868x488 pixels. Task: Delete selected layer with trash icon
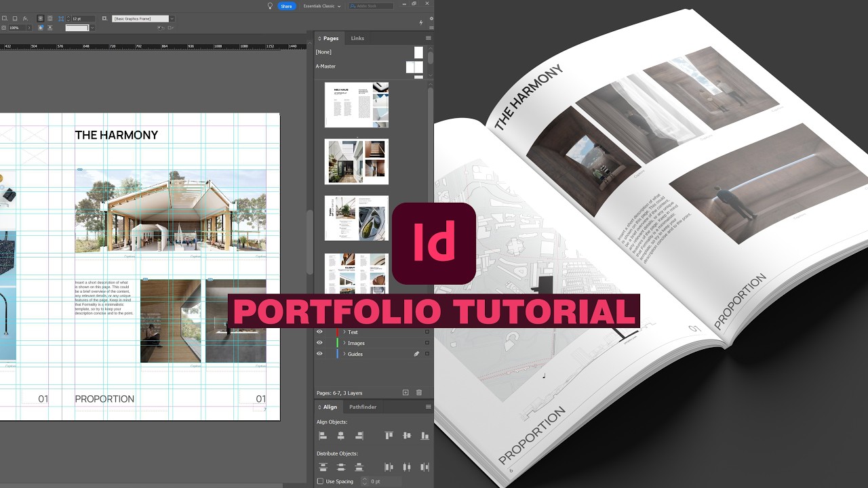[x=419, y=392]
